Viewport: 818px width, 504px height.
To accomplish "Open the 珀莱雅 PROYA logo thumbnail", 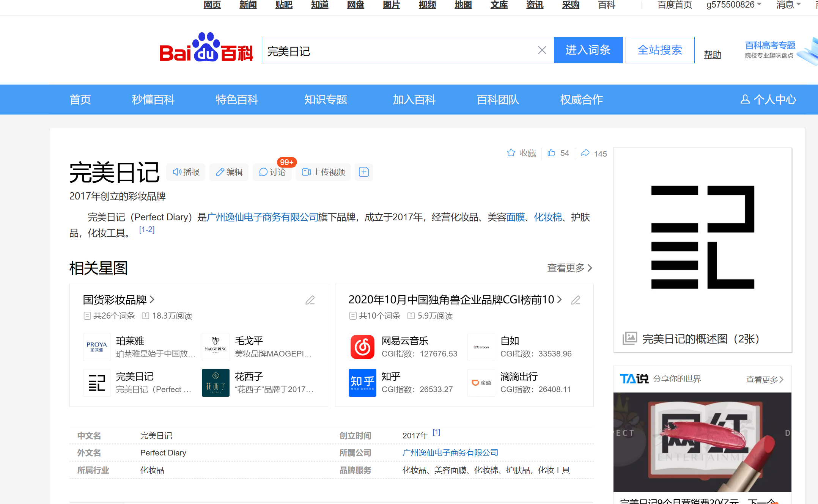I will coord(97,347).
